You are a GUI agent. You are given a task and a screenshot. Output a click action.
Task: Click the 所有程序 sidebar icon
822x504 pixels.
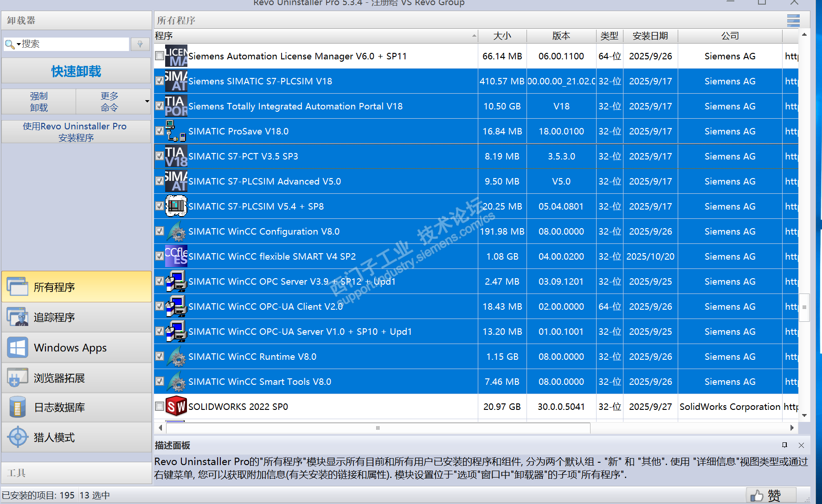click(x=18, y=287)
